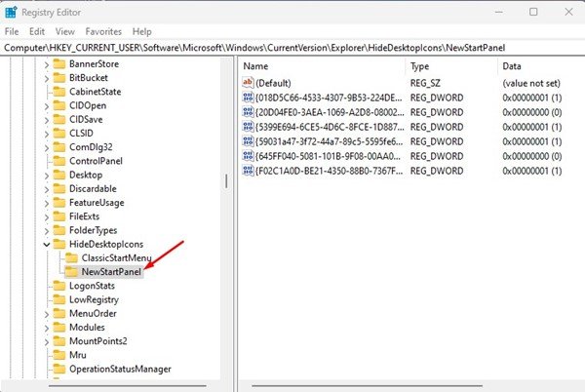Click DWORD icon for {5399E694 value

248,127
